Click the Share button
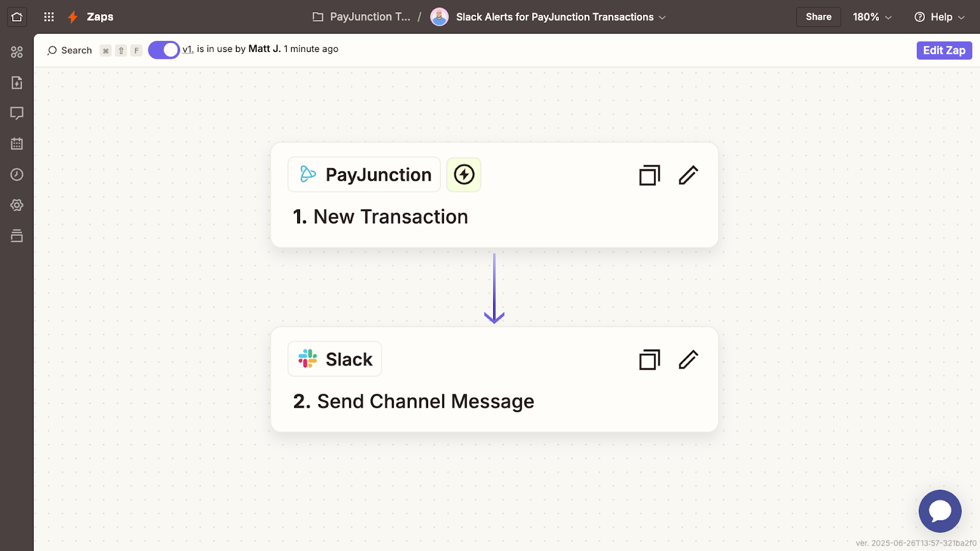This screenshot has width=980, height=551. click(x=818, y=17)
